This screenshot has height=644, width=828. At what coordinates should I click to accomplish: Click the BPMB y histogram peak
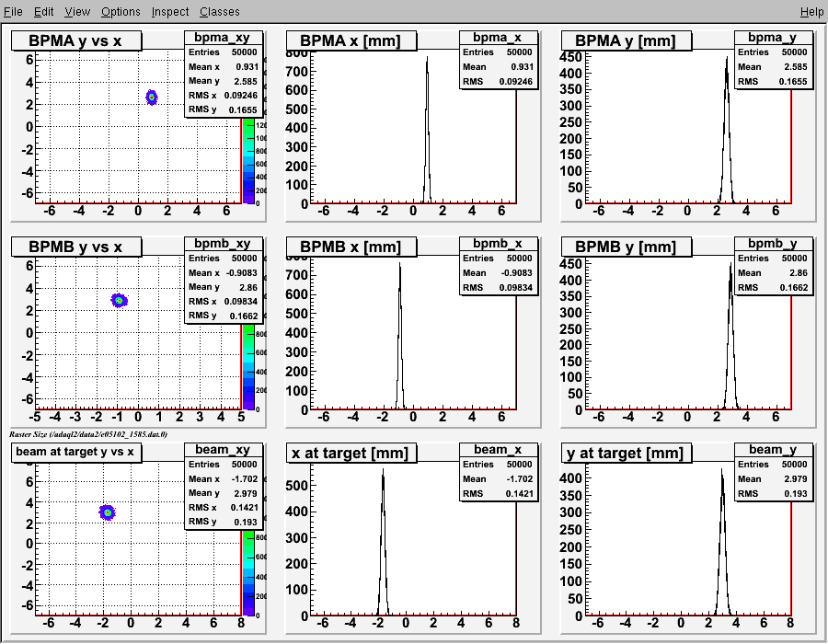point(730,265)
